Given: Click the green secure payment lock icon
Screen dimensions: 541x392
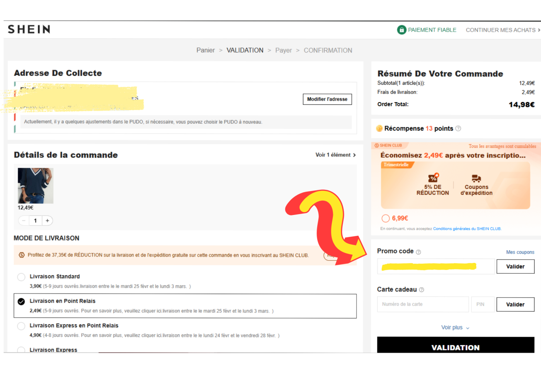Looking at the screenshot, I should (401, 30).
